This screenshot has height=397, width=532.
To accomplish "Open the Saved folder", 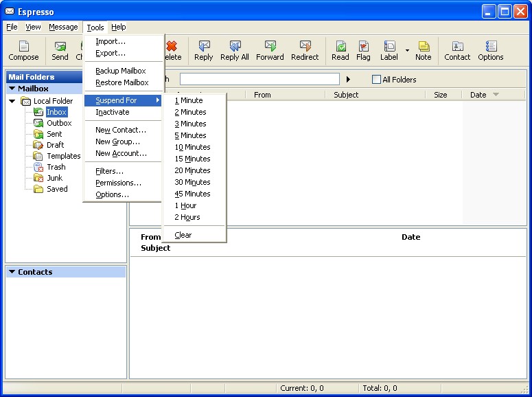I will (57, 189).
